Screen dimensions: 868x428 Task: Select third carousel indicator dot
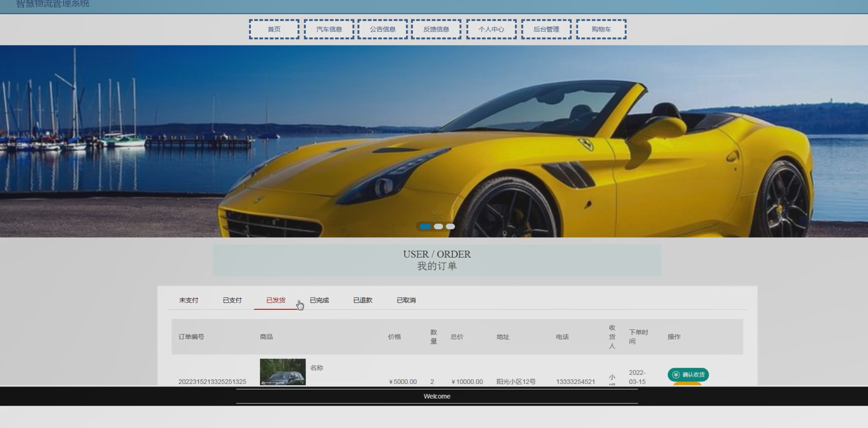click(450, 226)
